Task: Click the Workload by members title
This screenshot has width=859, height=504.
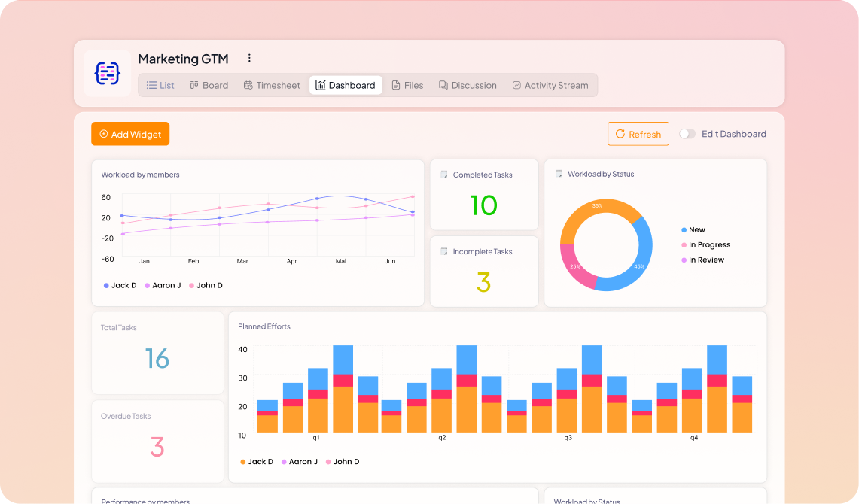Action: coord(140,175)
